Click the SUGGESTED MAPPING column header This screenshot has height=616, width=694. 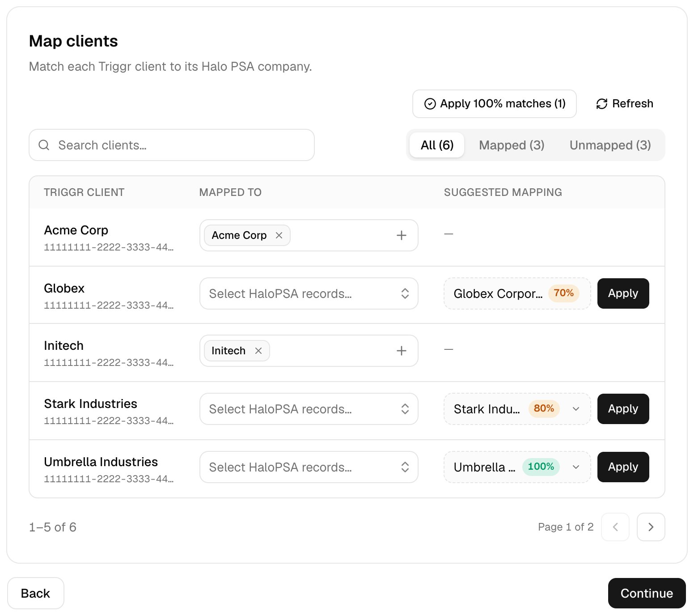click(x=503, y=192)
